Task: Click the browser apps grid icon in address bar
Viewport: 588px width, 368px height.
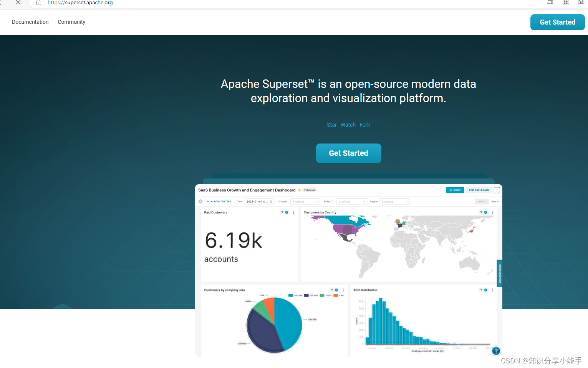Action: coord(566,2)
